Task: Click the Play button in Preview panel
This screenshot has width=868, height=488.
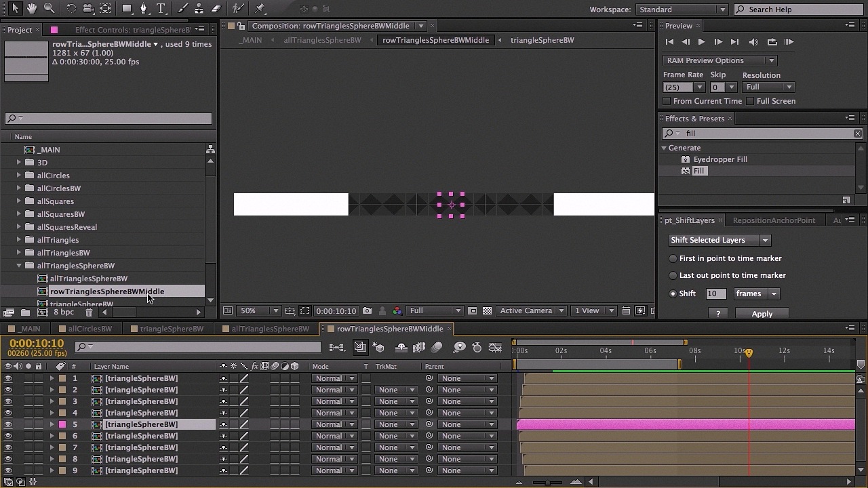Action: click(701, 42)
